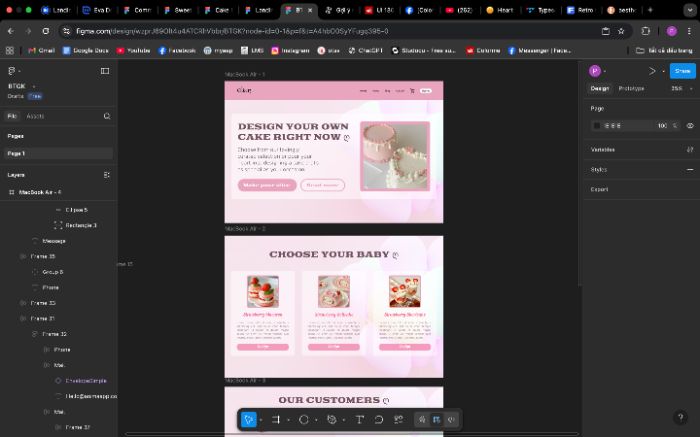Switch to Dev Mode toggle in toolbar

(451, 420)
